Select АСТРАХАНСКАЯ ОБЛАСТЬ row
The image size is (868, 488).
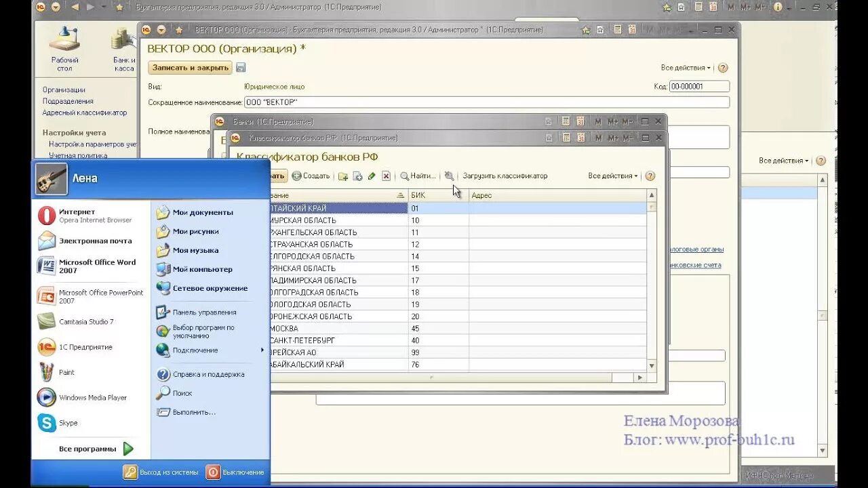tap(458, 244)
